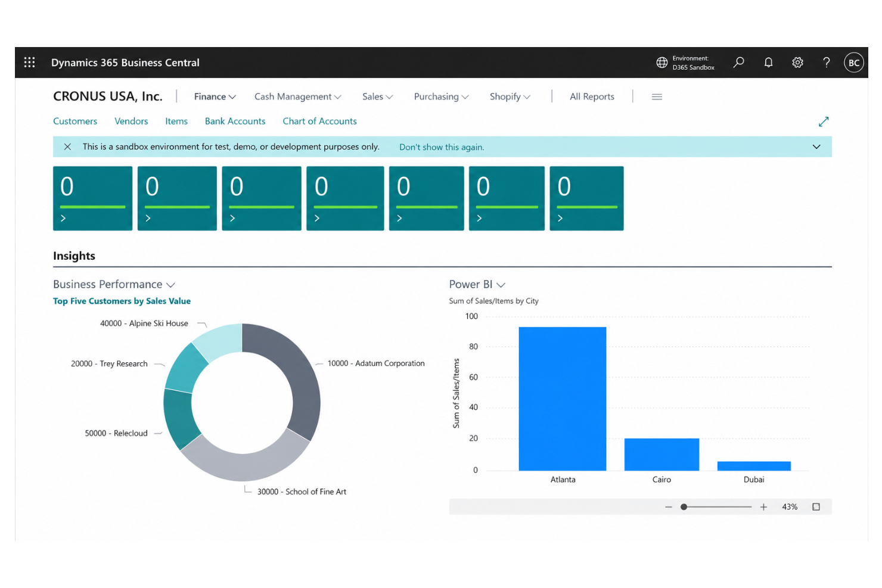Click Top Five Customers by Sales Value

tap(122, 301)
